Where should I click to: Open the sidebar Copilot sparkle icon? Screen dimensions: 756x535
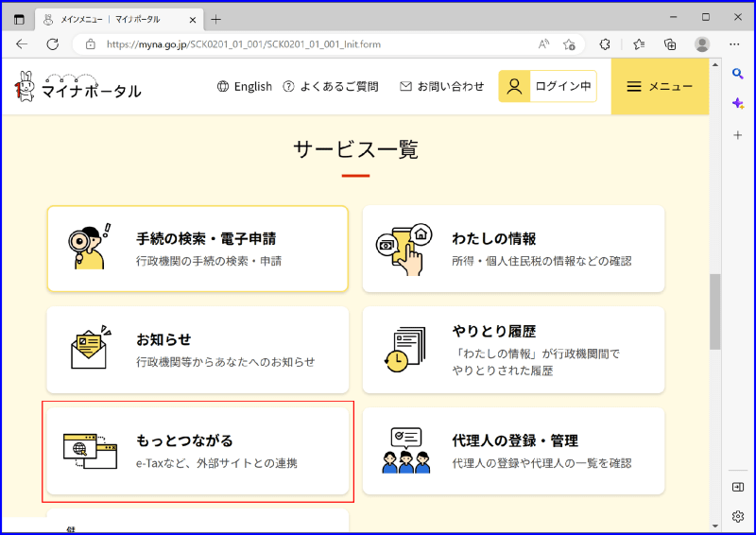click(x=737, y=103)
